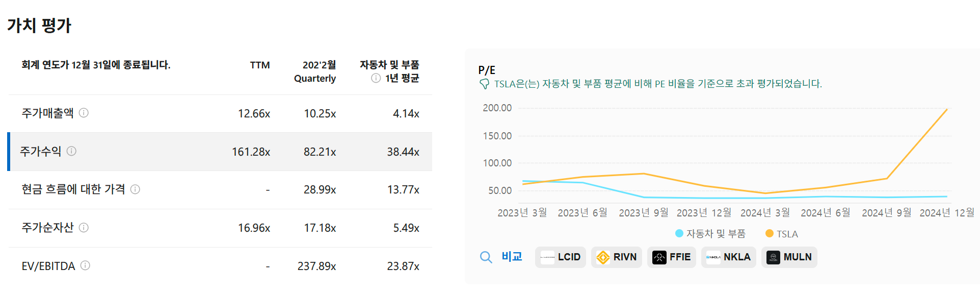Click the 가치 평가 heading

[x=39, y=26]
